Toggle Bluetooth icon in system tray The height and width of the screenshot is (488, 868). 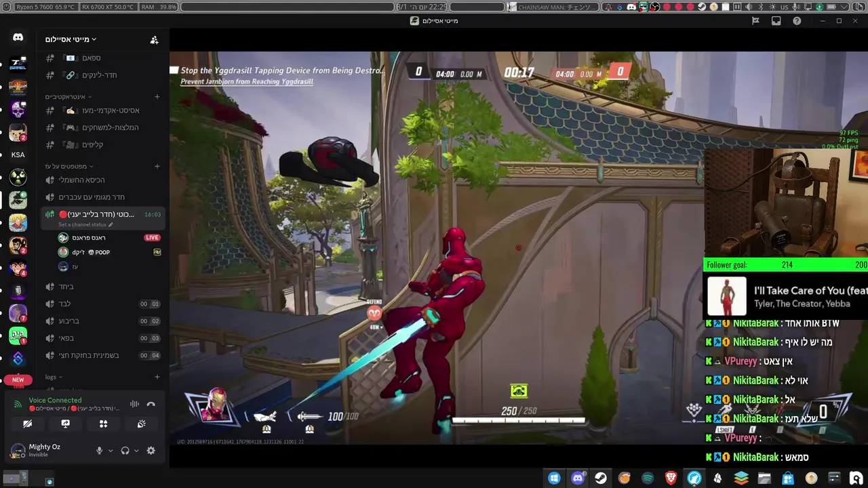pos(760,7)
